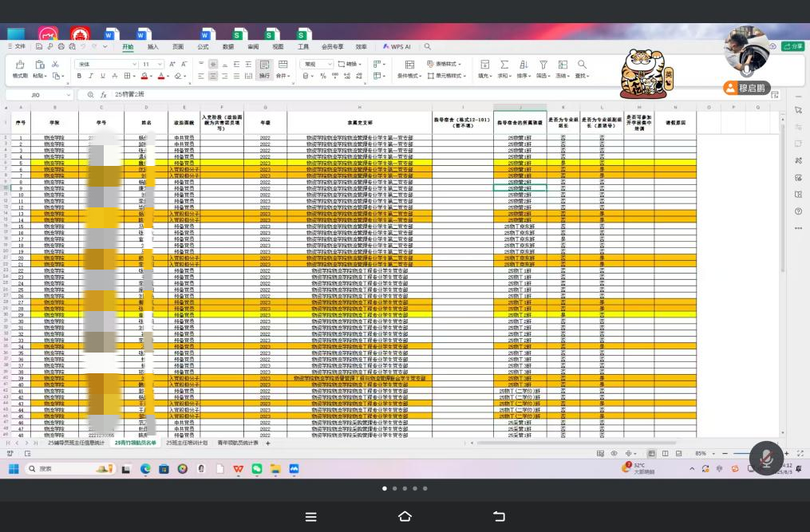
Task: Open the 文件 (File) menu button
Action: (x=17, y=46)
